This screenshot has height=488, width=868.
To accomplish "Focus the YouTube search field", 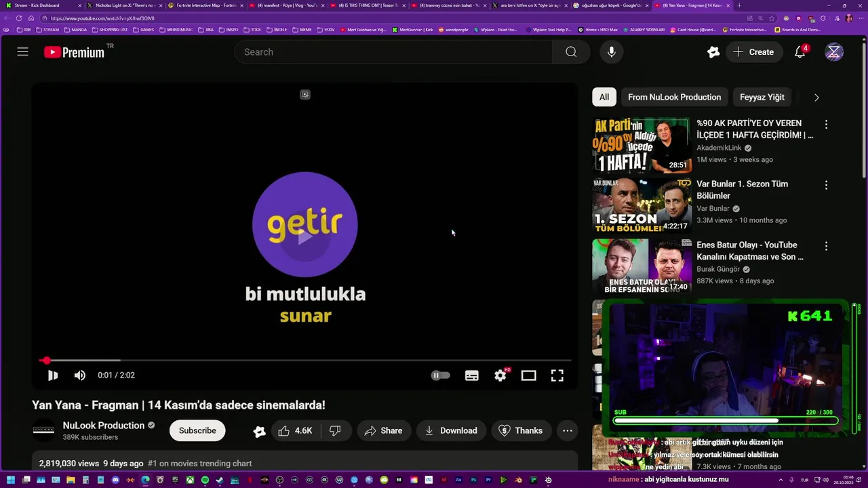I will (x=393, y=52).
